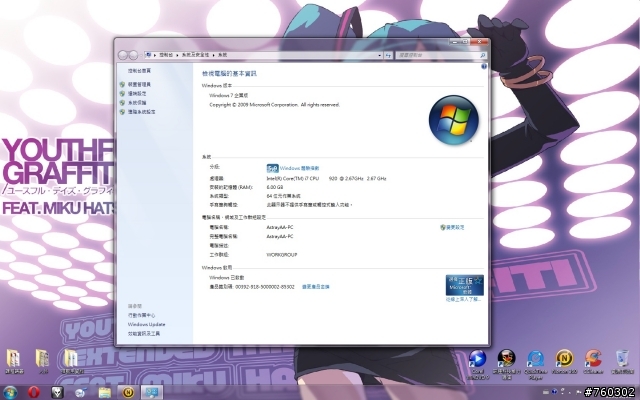Image resolution: width=640 pixels, height=400 pixels.
Task: Open 控制台首頁 in left pane
Action: click(139, 71)
